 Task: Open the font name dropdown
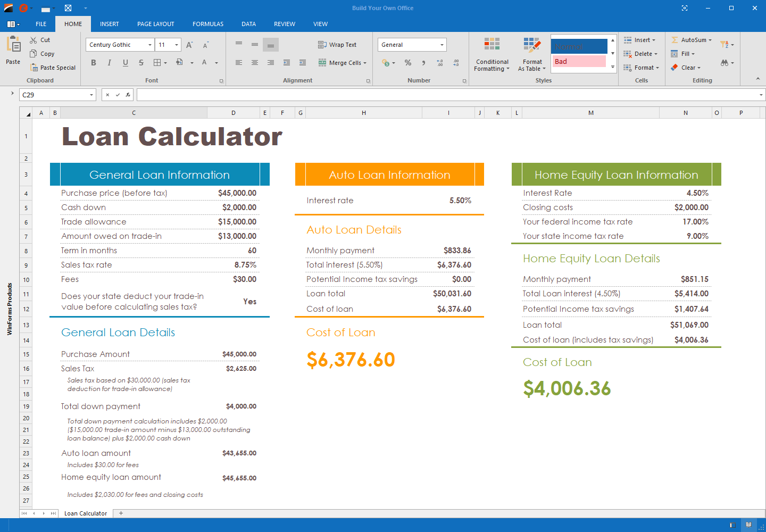tap(149, 45)
